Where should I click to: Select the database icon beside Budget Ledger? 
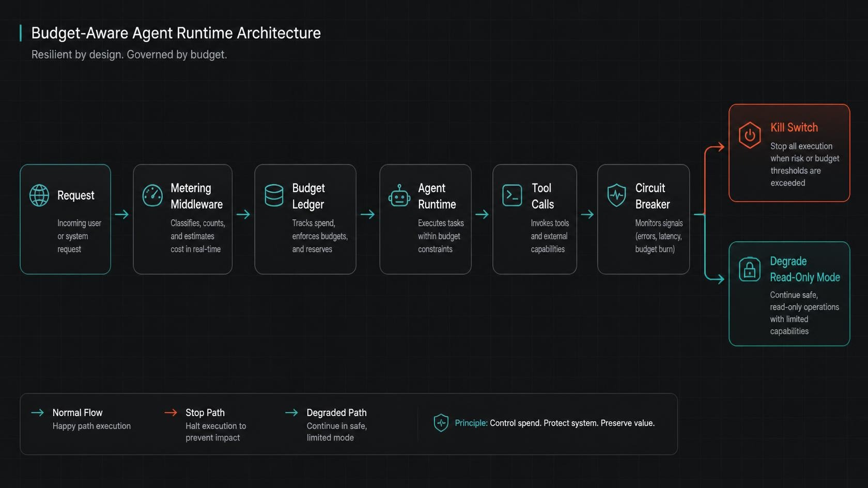pos(274,195)
